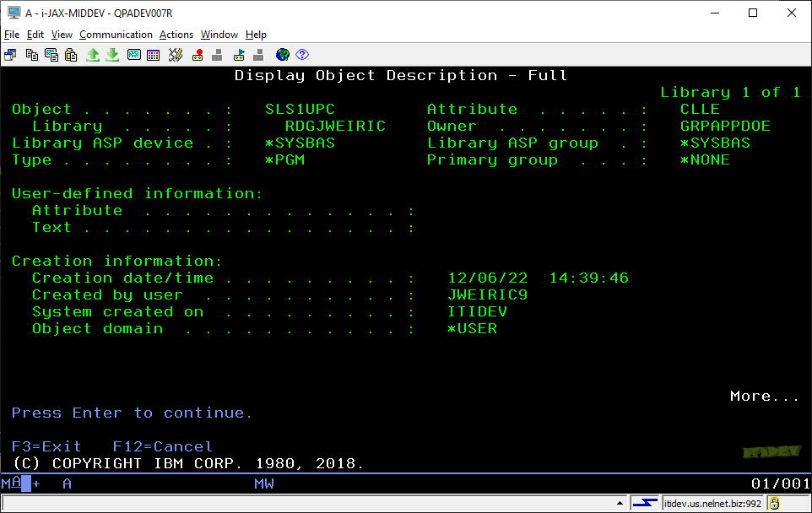The width and height of the screenshot is (812, 513).
Task: Start recording a macro
Action: (196, 54)
